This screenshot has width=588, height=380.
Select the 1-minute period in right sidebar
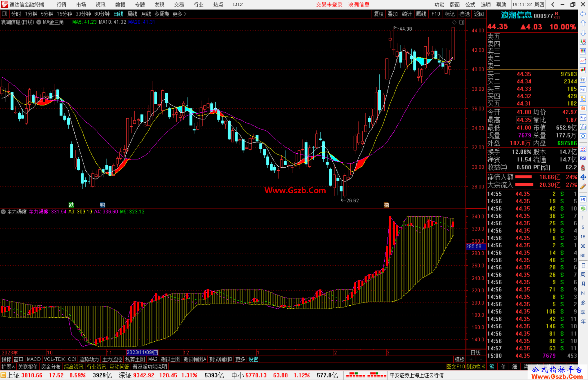583,218
